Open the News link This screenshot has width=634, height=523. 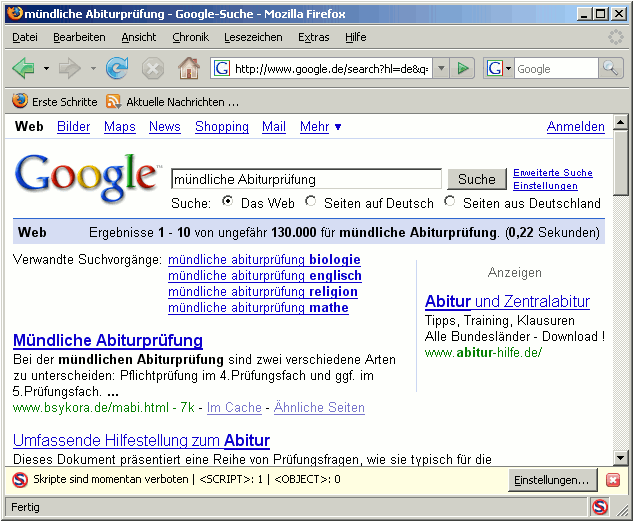pyautogui.click(x=165, y=127)
